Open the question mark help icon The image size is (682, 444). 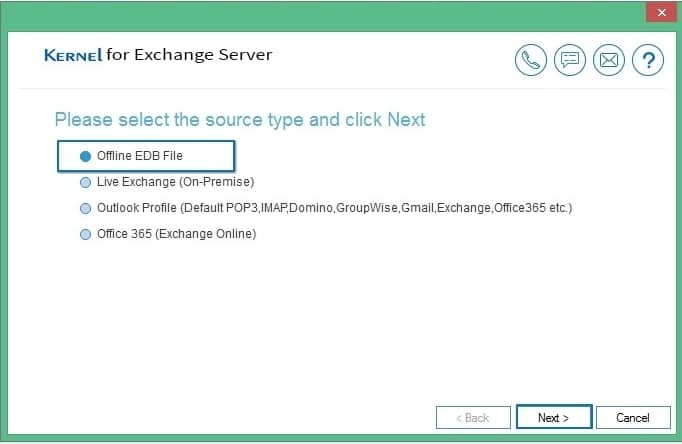648,60
